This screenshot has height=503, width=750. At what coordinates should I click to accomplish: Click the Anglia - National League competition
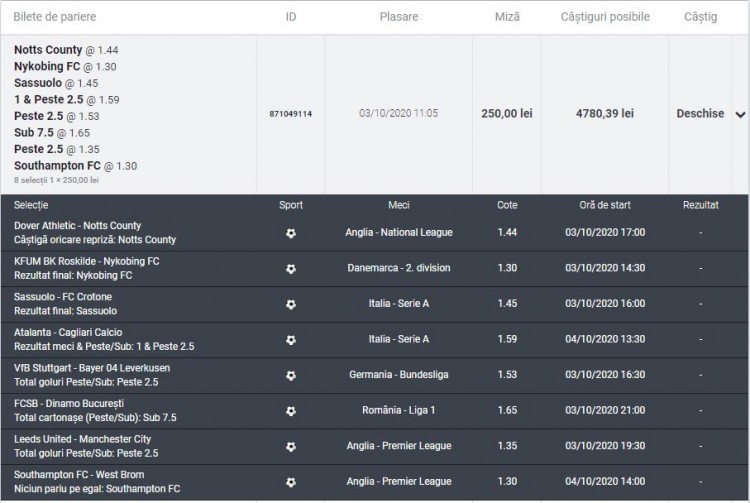tap(399, 233)
